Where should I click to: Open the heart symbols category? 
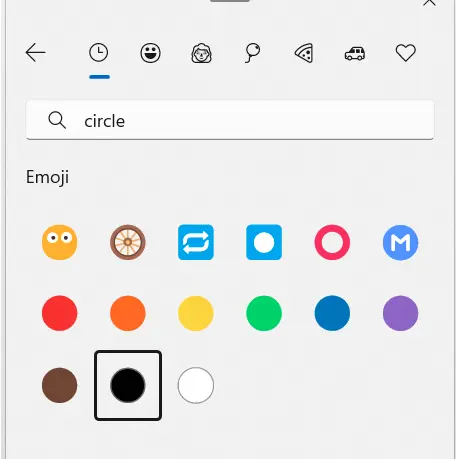pyautogui.click(x=406, y=53)
